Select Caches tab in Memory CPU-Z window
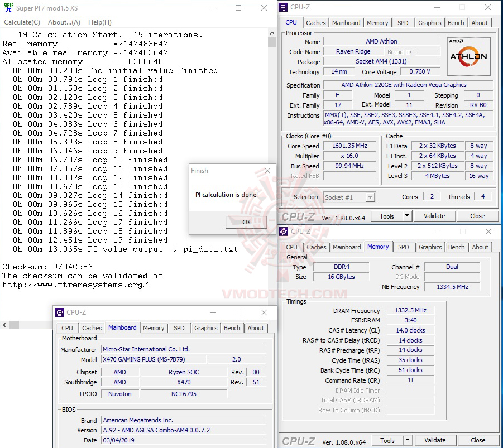This screenshot has width=503, height=448. coord(317,247)
